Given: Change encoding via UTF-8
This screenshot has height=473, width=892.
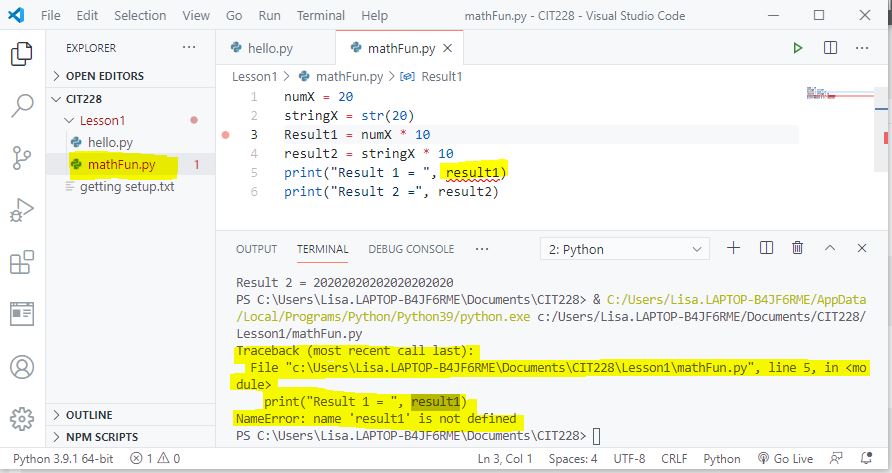Looking at the screenshot, I should [x=629, y=458].
